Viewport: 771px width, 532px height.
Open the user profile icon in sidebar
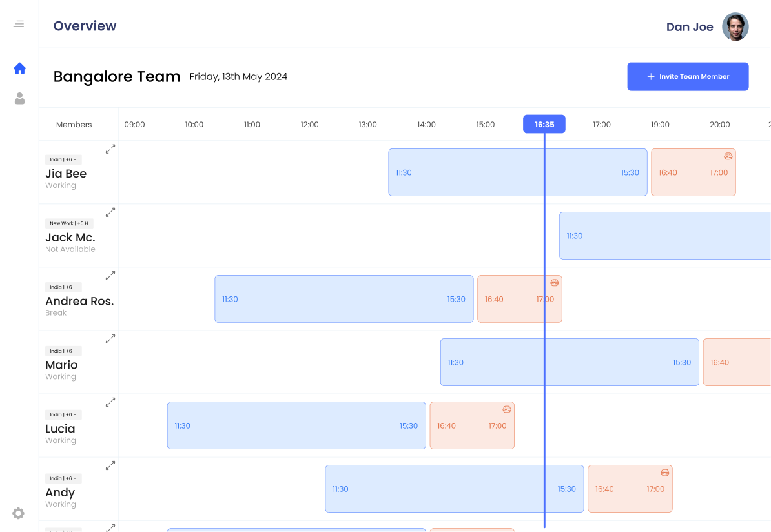[x=19, y=99]
